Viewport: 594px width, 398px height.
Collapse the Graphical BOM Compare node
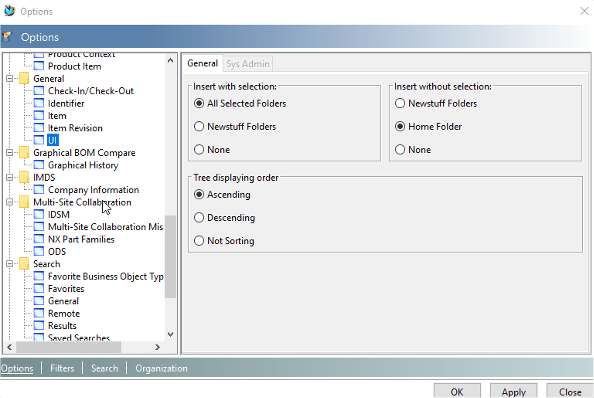pos(9,153)
